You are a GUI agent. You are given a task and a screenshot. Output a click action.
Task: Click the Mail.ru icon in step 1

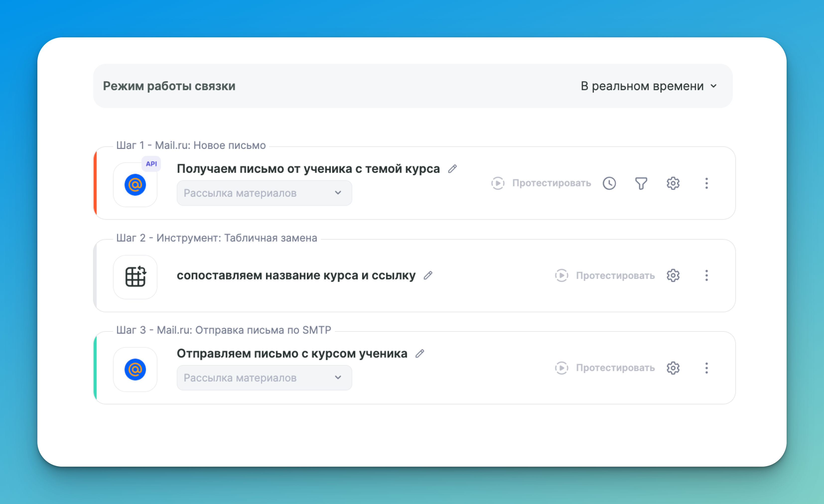(x=135, y=185)
